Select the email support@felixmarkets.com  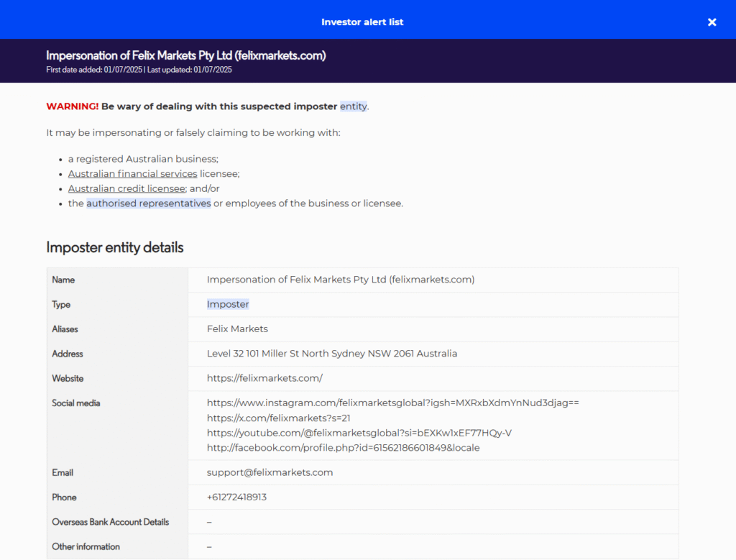(270, 473)
